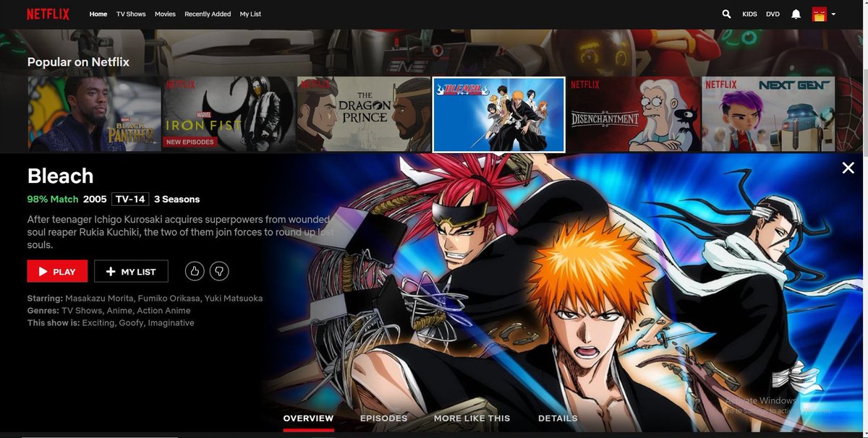Click the profile avatar icon
This screenshot has width=868, height=438.
(x=819, y=14)
